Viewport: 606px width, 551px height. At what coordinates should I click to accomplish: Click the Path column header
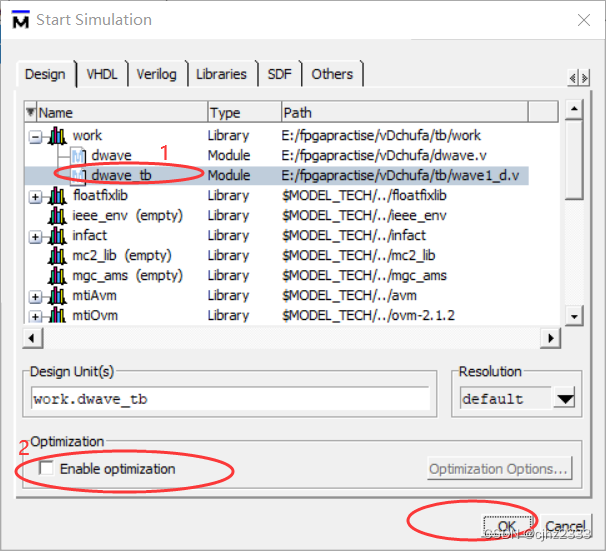404,112
